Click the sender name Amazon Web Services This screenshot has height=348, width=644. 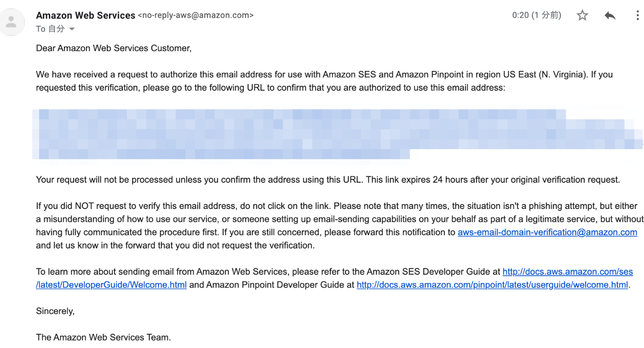[86, 15]
